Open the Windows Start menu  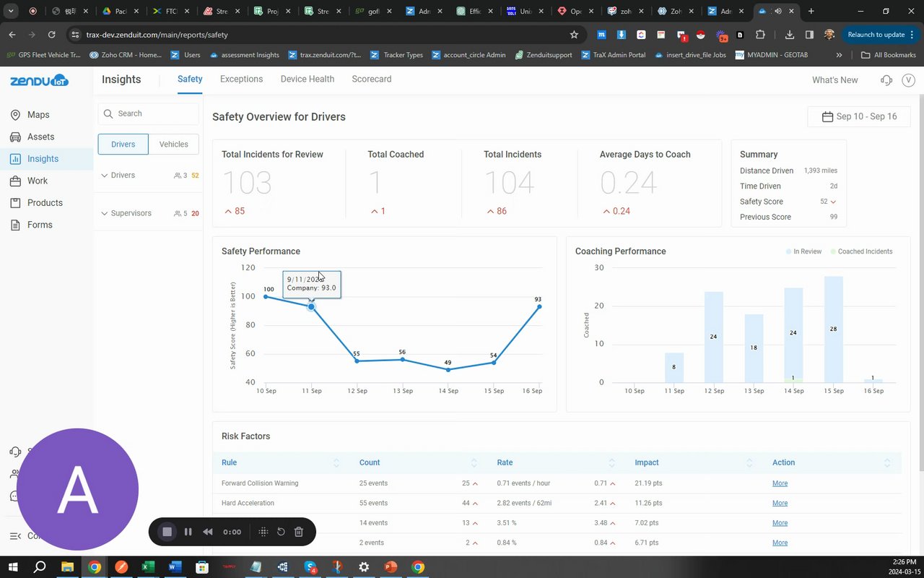point(14,567)
